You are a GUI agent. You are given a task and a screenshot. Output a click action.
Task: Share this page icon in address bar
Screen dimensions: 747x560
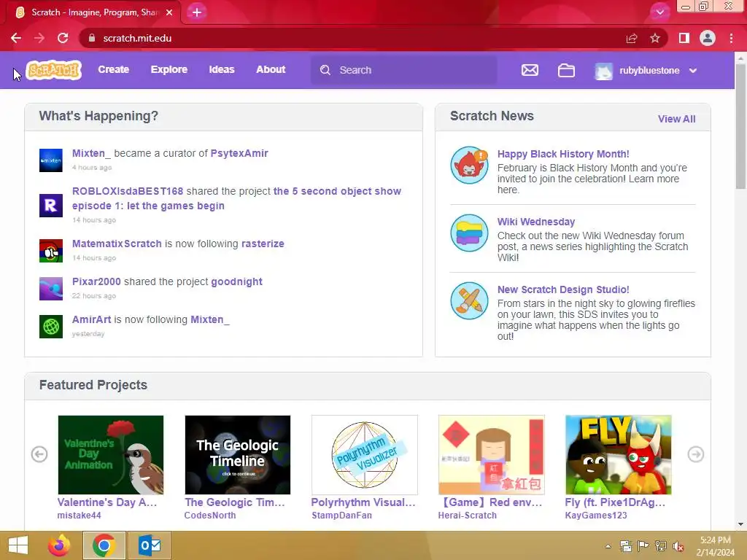point(632,38)
